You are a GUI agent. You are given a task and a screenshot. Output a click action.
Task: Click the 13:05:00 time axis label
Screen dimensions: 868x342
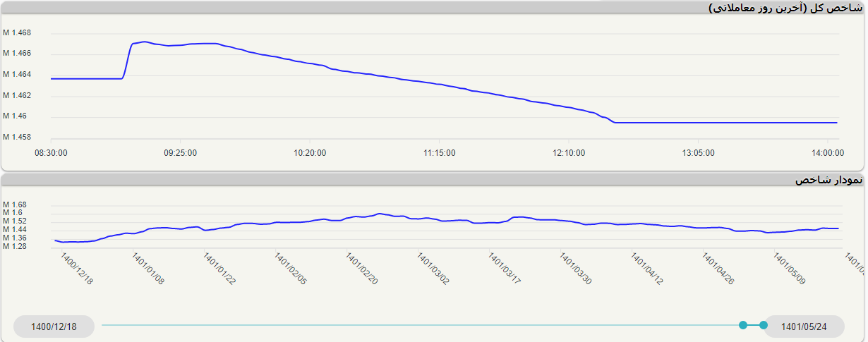(x=699, y=152)
